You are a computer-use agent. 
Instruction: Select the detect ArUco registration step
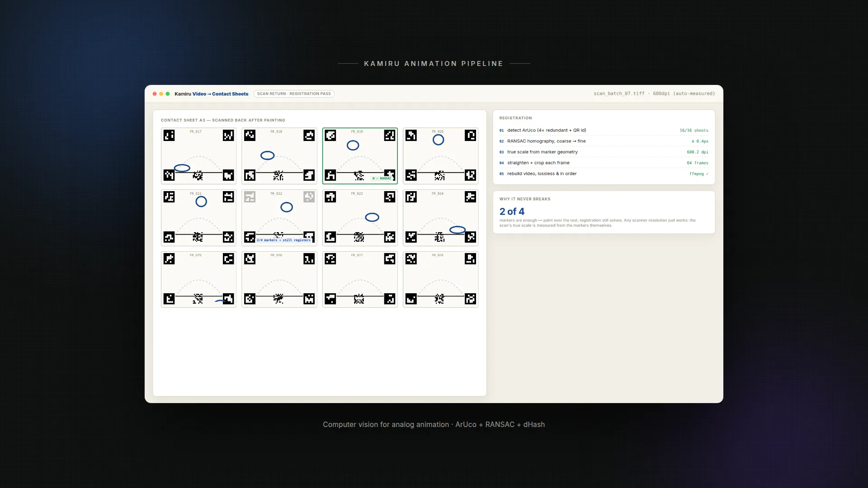[604, 130]
